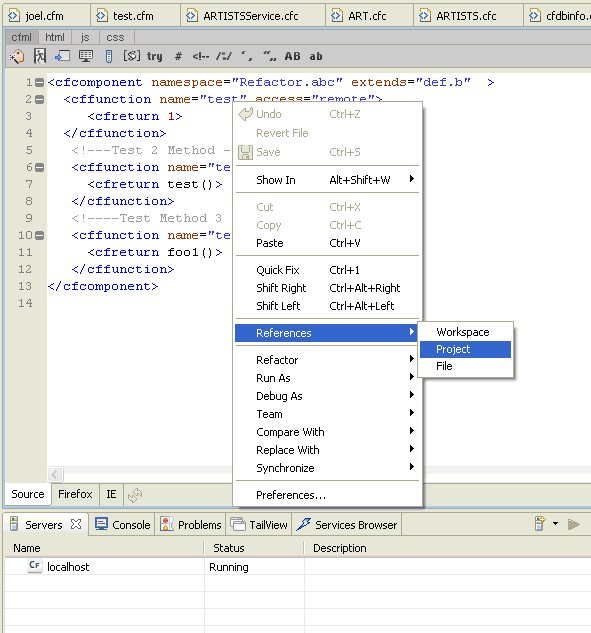
Task: Choose Project in References submenu
Action: [465, 349]
